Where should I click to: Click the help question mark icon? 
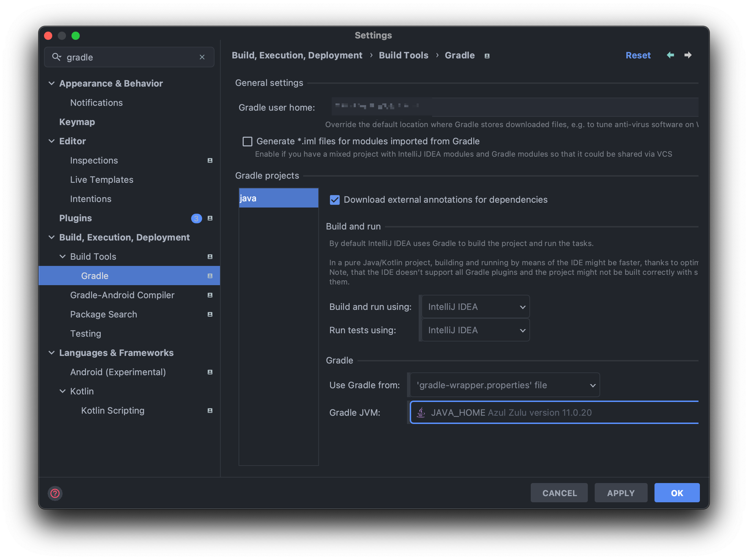tap(55, 493)
